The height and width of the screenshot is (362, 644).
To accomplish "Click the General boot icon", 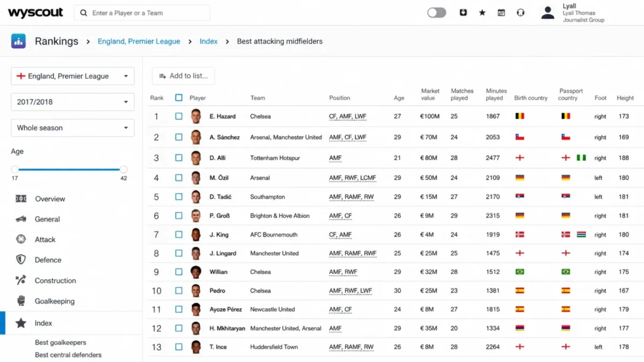I will pyautogui.click(x=21, y=219).
